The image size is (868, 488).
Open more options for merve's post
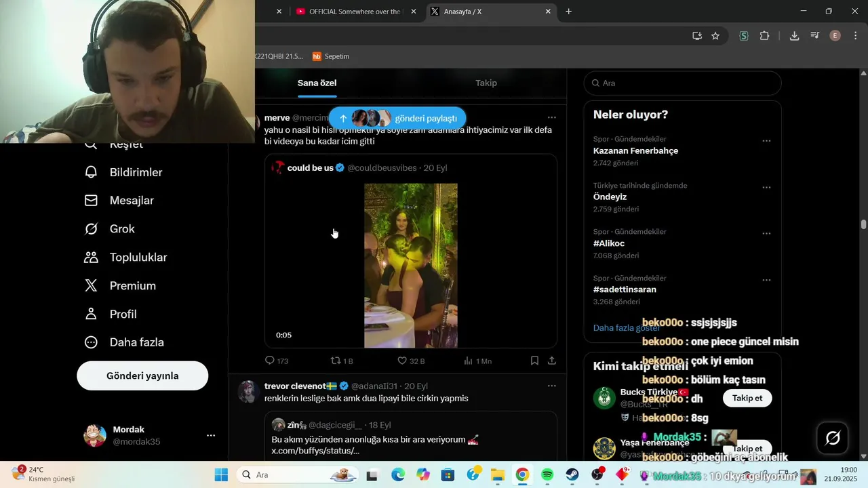(552, 118)
